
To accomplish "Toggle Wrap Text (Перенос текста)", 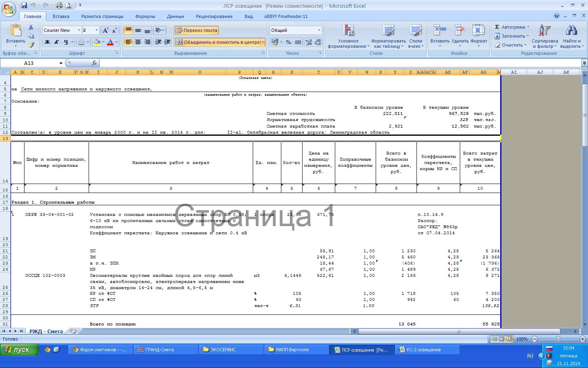I will tap(197, 30).
